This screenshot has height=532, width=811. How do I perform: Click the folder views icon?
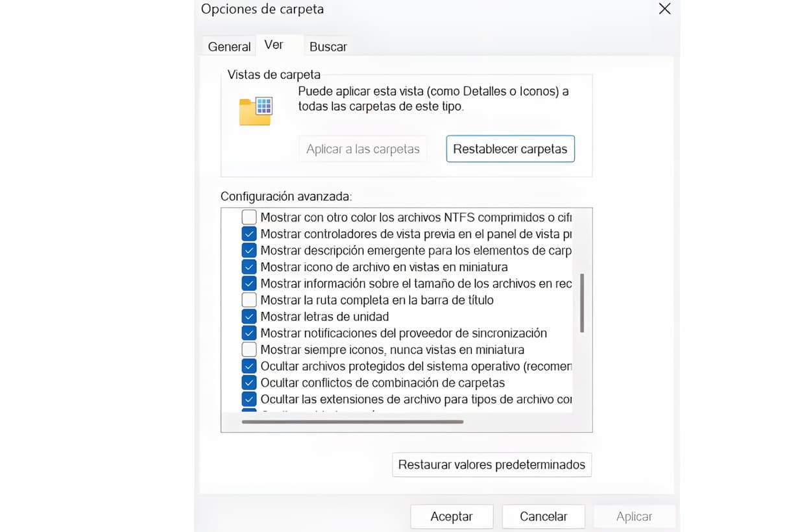point(256,111)
